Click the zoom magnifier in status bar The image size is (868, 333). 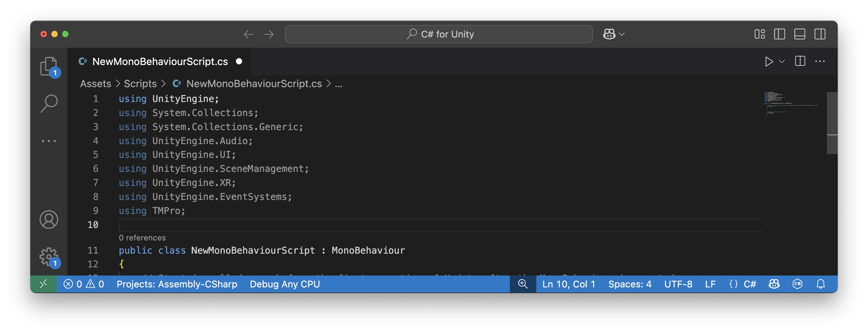click(523, 284)
